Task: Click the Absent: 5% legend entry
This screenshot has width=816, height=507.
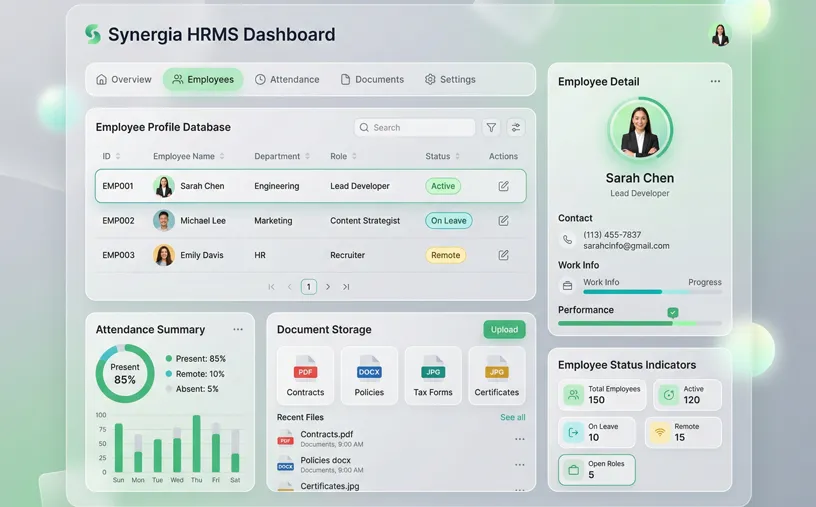Action: pos(192,389)
